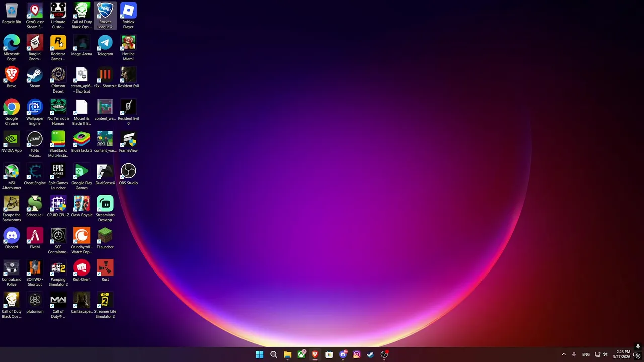Open the Google Play Games shortcut

click(x=82, y=176)
